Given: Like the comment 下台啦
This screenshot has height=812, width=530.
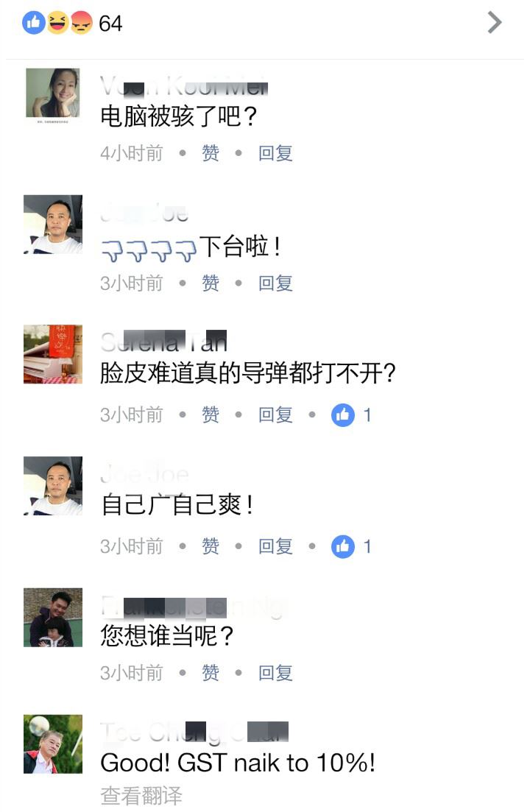Looking at the screenshot, I should coord(210,283).
